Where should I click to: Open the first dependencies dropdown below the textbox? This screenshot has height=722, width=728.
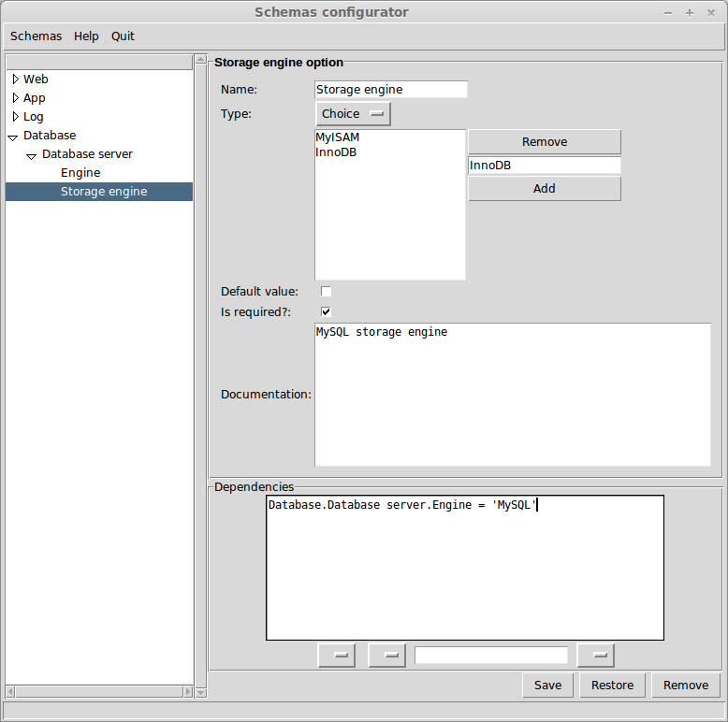point(337,656)
